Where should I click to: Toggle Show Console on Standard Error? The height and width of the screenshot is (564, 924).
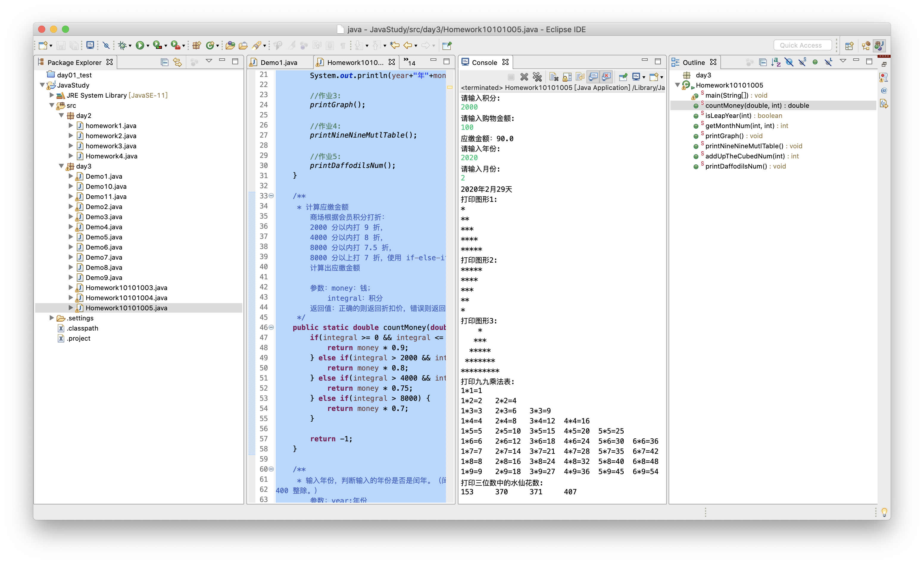[x=606, y=77]
